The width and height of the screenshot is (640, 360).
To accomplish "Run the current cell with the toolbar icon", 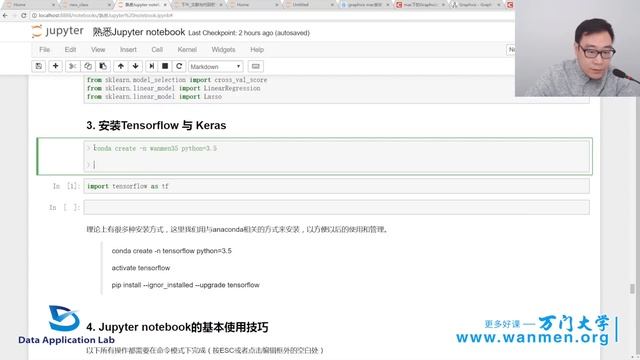I will click(151, 66).
